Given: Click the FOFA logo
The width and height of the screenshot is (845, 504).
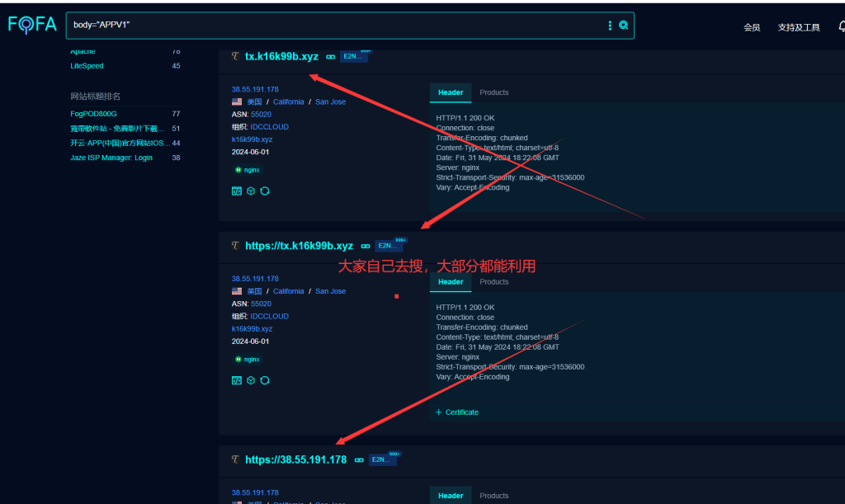Looking at the screenshot, I should (32, 25).
